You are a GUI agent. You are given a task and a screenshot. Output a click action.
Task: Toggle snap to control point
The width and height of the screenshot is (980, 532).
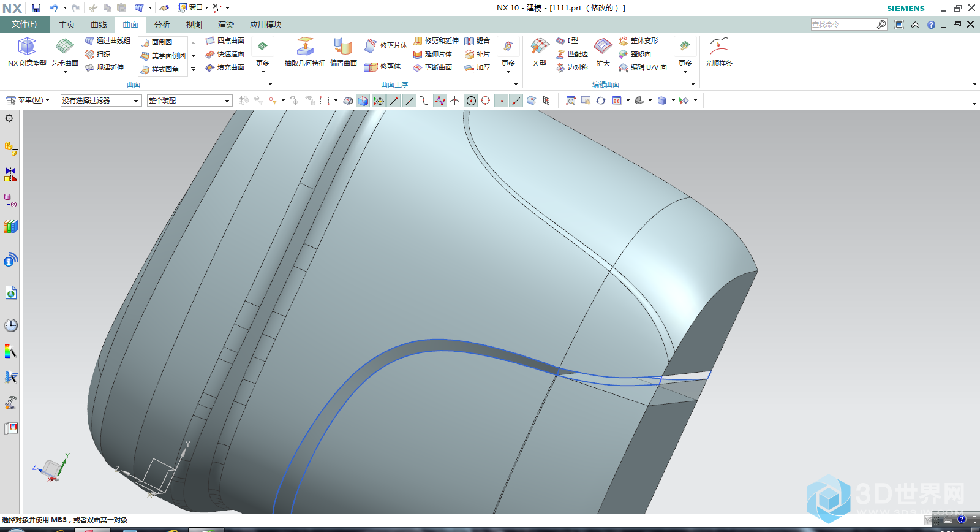click(x=424, y=101)
